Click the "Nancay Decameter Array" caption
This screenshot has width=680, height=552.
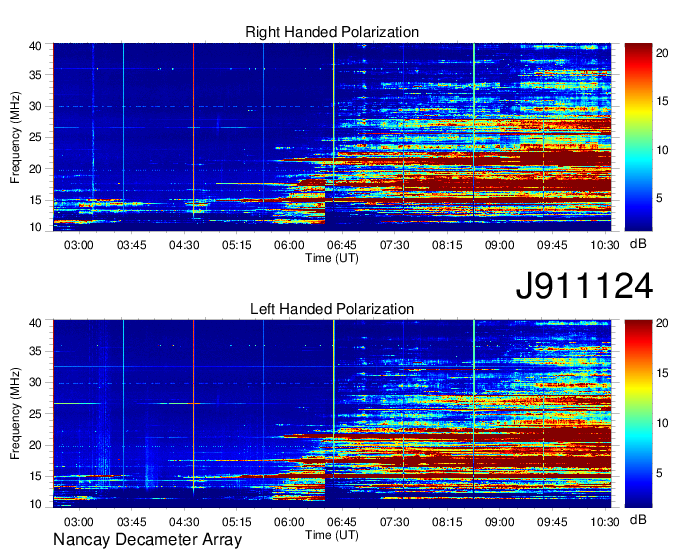[147, 540]
